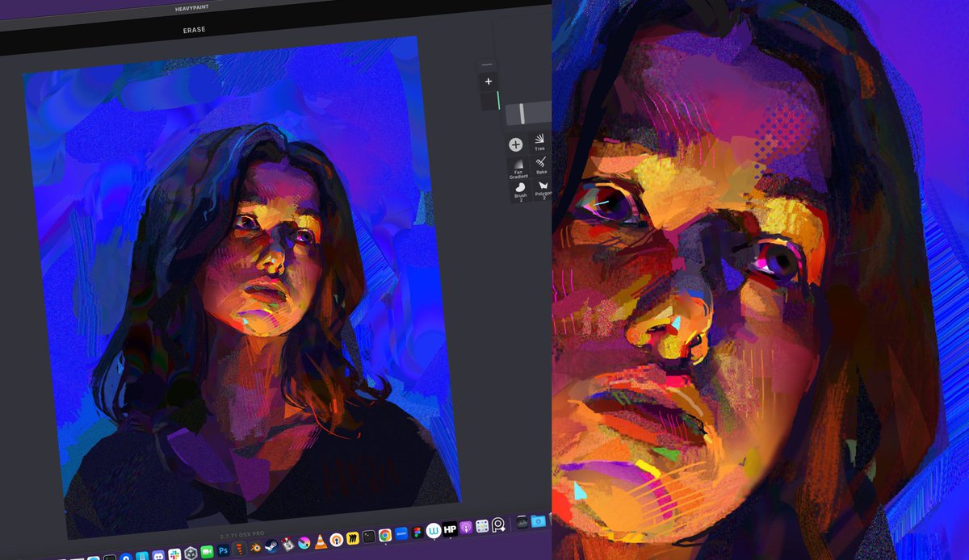969x560 pixels.
Task: Open Photoshop from the dock
Action: [223, 552]
